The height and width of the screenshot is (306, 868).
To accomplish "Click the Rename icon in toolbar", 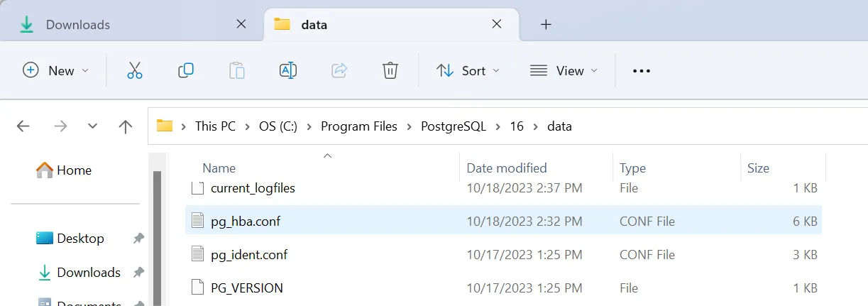I will point(287,70).
